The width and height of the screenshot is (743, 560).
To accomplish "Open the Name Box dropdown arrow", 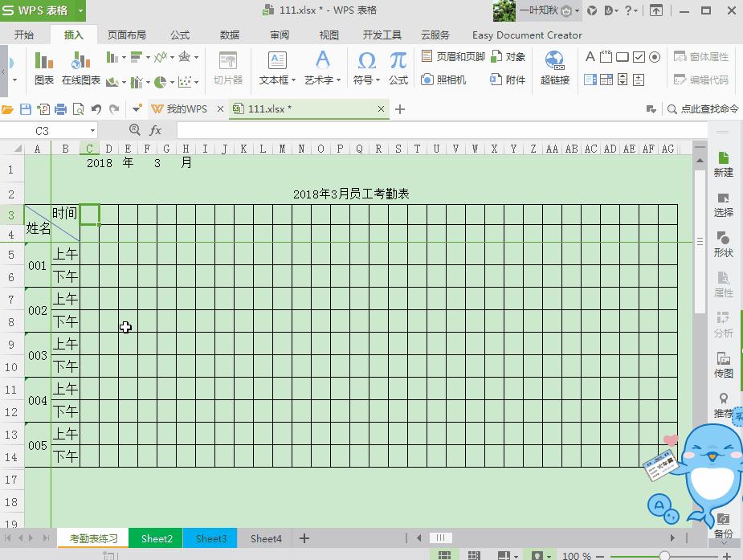I will (x=93, y=131).
